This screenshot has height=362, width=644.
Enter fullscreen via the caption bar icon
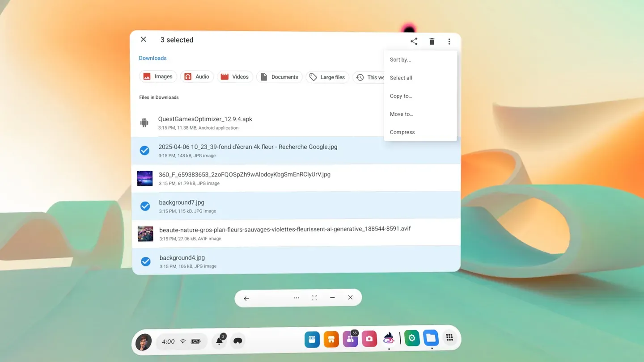pos(314,298)
